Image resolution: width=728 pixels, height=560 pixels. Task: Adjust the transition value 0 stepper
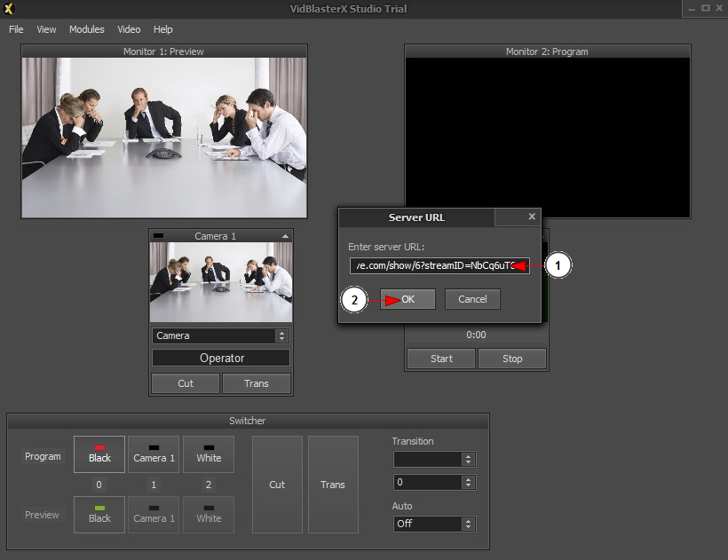pos(469,483)
